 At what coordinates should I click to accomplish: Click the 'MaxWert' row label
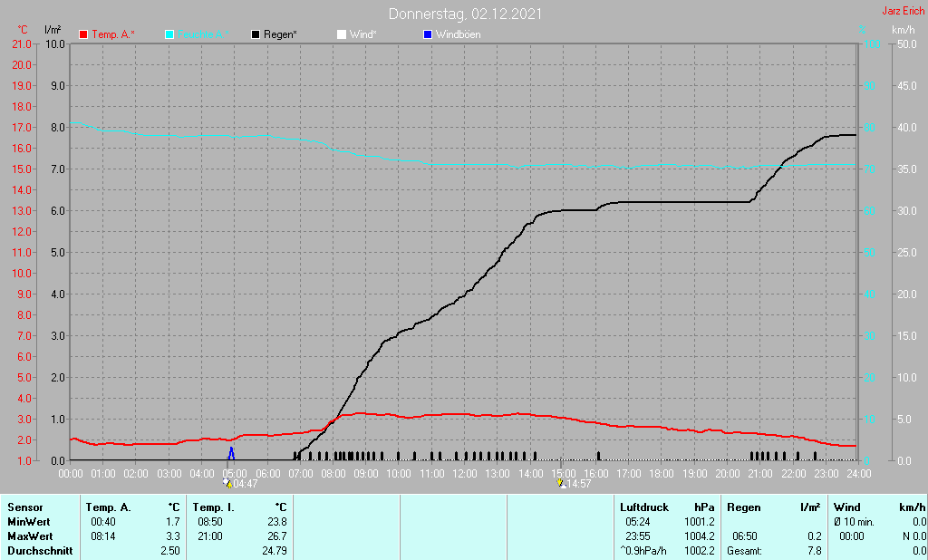click(x=30, y=536)
